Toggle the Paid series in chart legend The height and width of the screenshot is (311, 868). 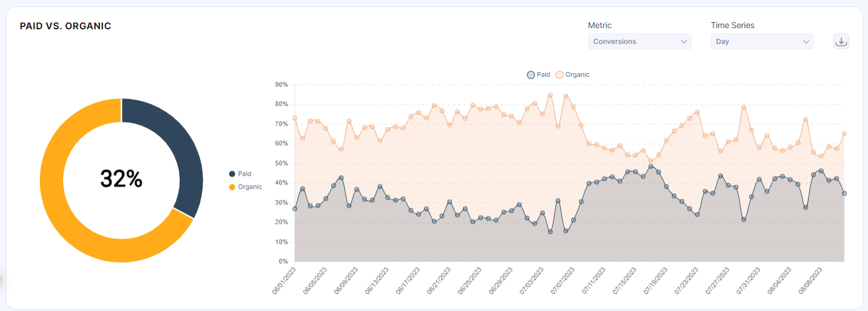click(538, 75)
